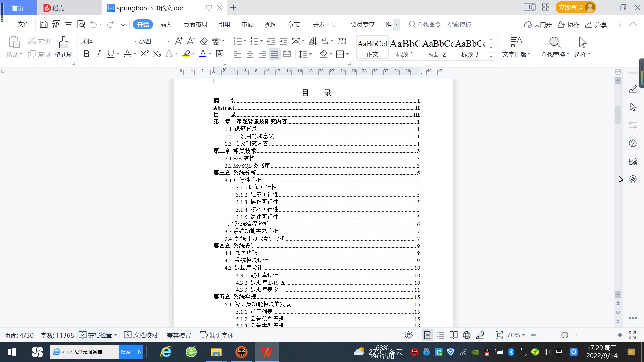
Task: Click the Character Border icon
Action: click(x=220, y=54)
